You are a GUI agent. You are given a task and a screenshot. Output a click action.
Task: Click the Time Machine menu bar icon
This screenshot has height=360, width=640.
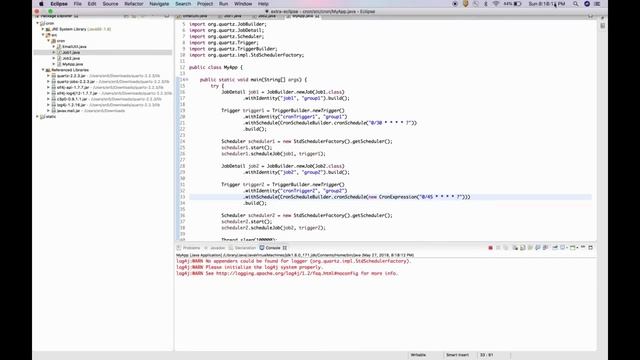coord(476,4)
